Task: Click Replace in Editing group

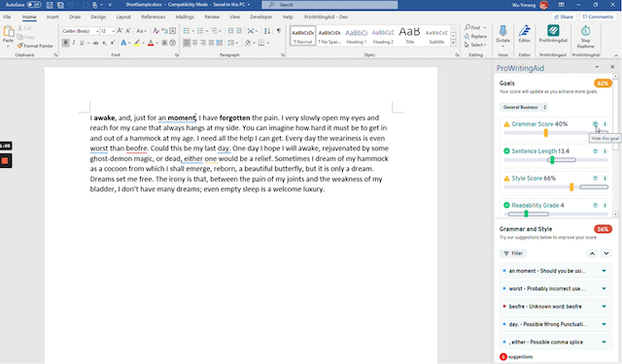Action: [475, 36]
